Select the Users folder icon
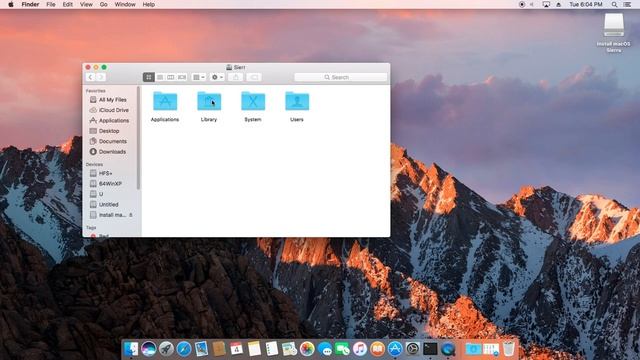The image size is (640, 360). [297, 101]
